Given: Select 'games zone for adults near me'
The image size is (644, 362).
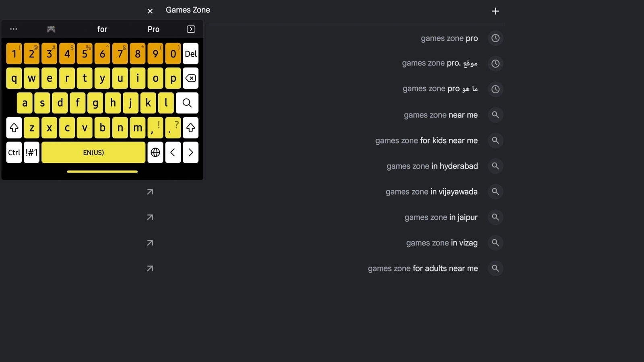Looking at the screenshot, I should (x=423, y=268).
